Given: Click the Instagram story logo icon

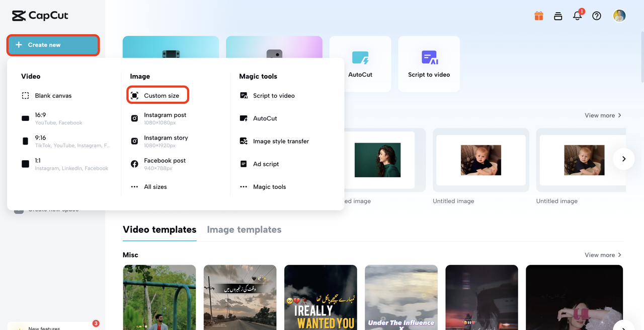Looking at the screenshot, I should (x=134, y=141).
